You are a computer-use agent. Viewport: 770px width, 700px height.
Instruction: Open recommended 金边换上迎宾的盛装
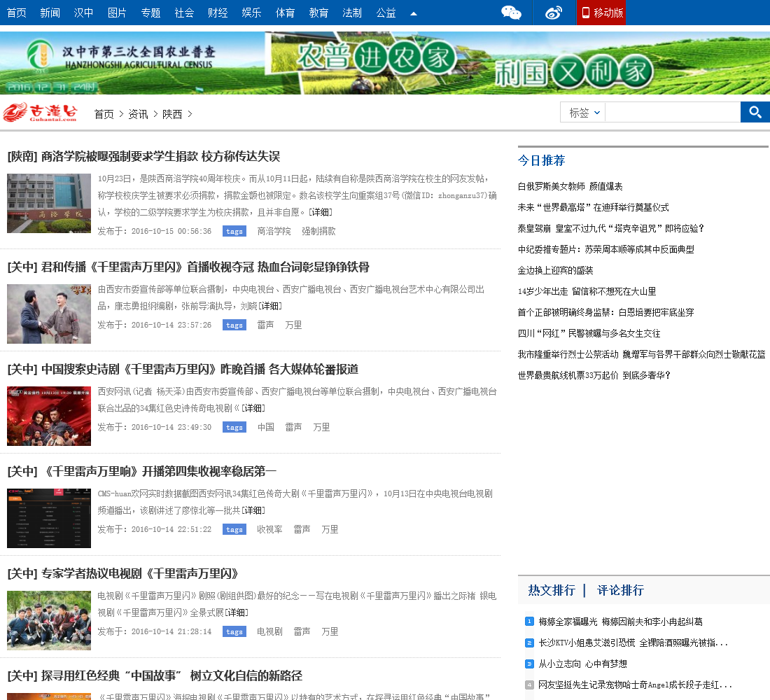pyautogui.click(x=555, y=270)
